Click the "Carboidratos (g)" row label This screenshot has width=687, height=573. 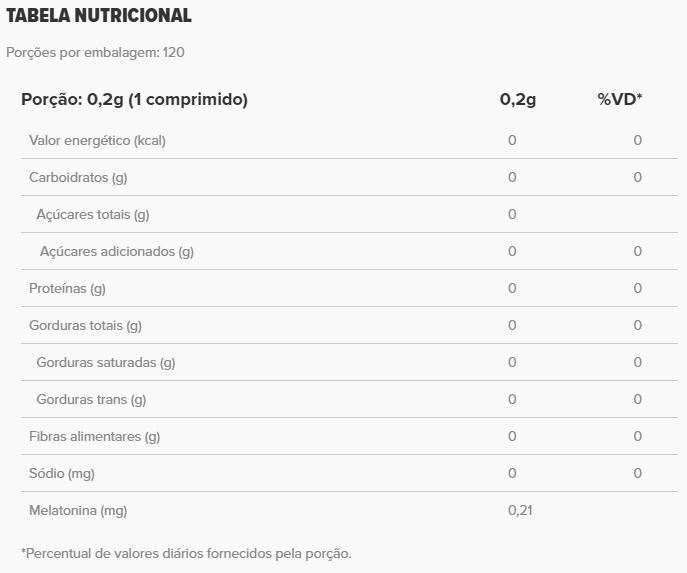point(78,177)
